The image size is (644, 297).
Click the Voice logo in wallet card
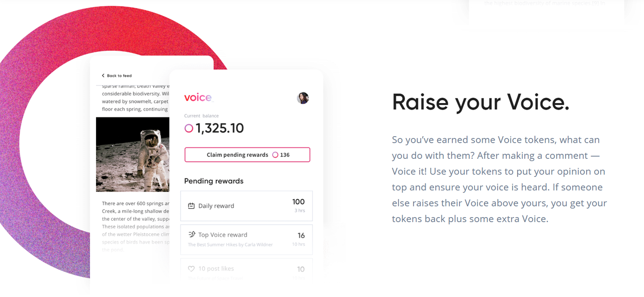pos(198,97)
